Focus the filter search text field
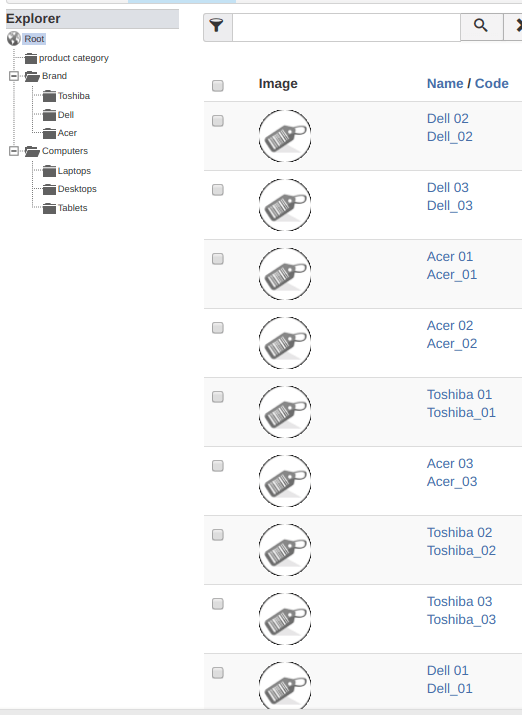The height and width of the screenshot is (715, 522). 346,27
